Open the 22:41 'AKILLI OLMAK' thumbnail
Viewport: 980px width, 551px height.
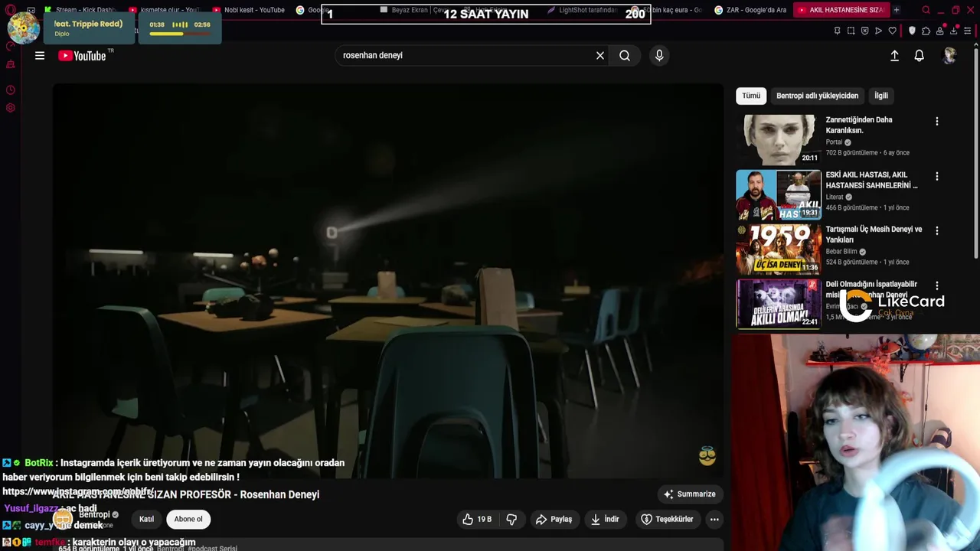click(779, 304)
